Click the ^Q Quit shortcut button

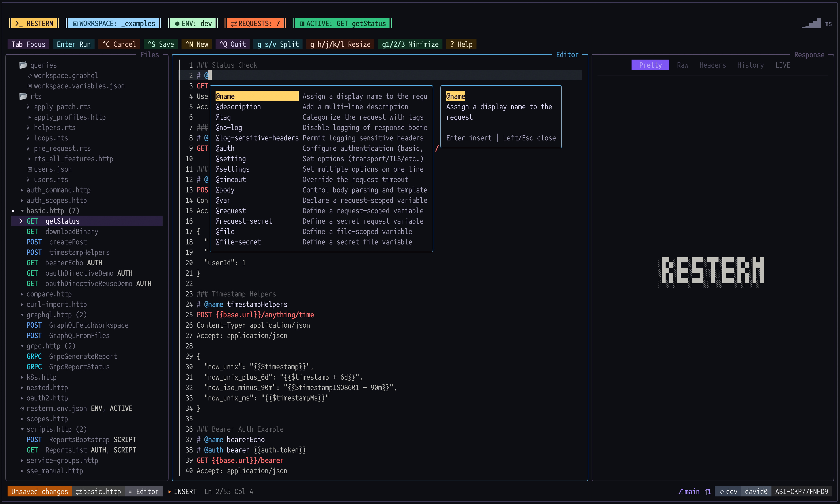click(x=233, y=44)
